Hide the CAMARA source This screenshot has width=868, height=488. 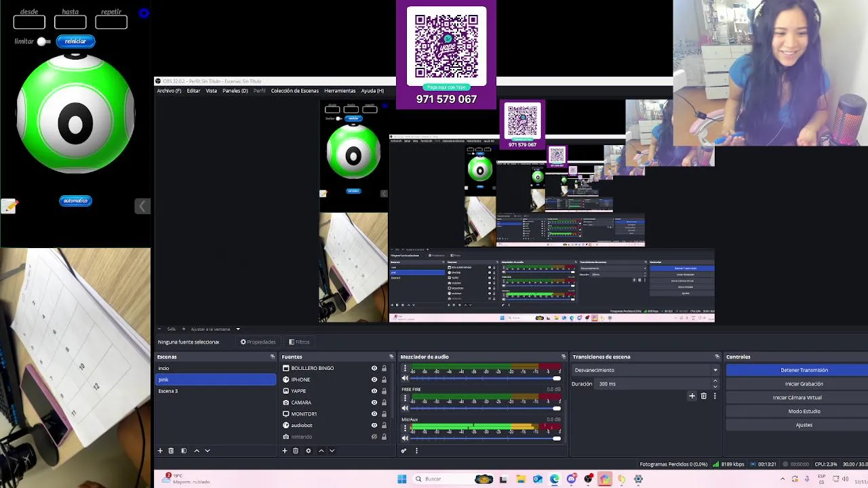374,403
